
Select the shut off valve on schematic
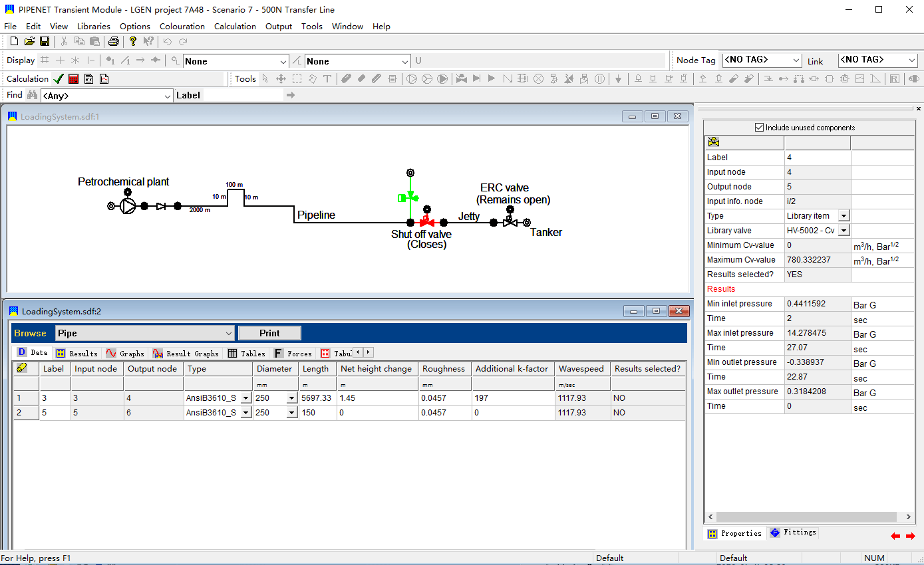click(427, 221)
